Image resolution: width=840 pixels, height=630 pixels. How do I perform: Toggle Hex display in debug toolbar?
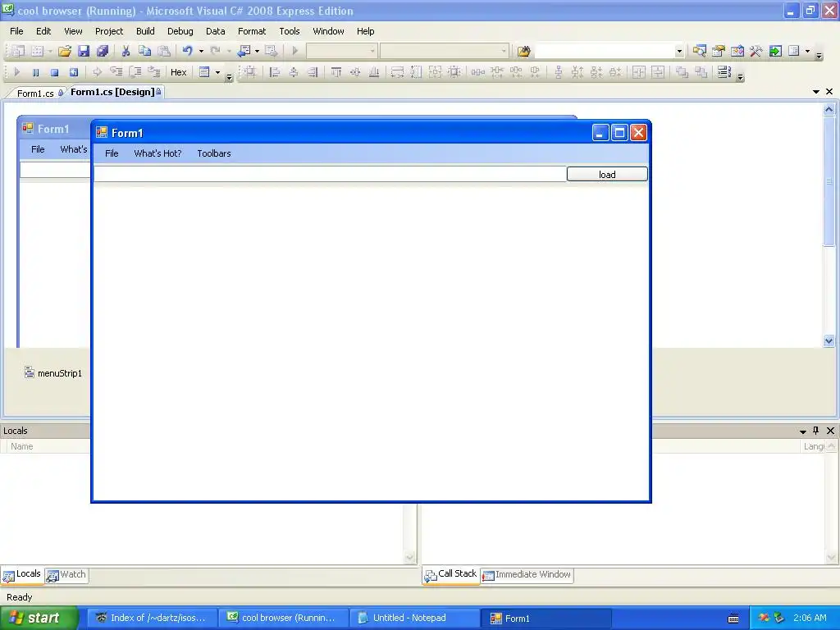(178, 72)
